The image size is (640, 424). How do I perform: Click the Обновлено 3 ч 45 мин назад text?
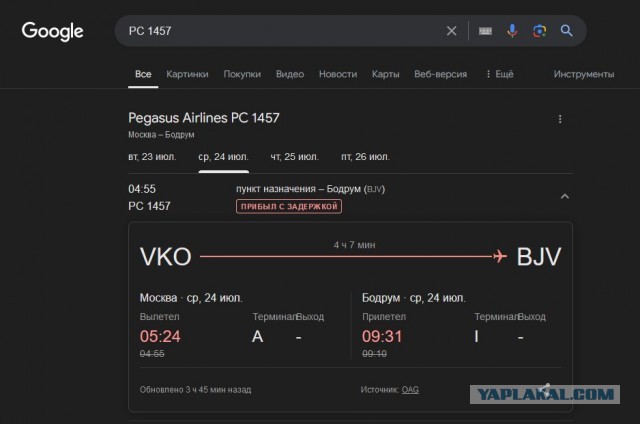[x=196, y=390]
